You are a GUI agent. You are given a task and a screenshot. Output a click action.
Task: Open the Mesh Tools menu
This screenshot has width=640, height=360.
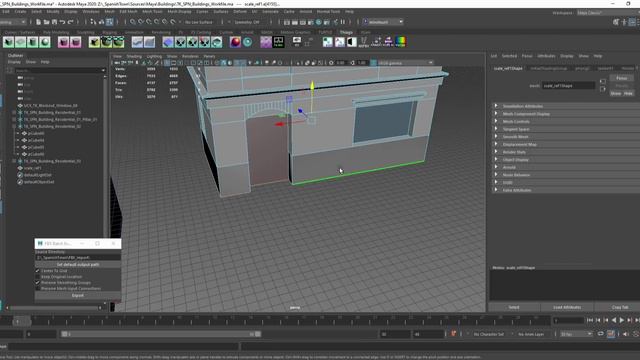click(x=152, y=11)
